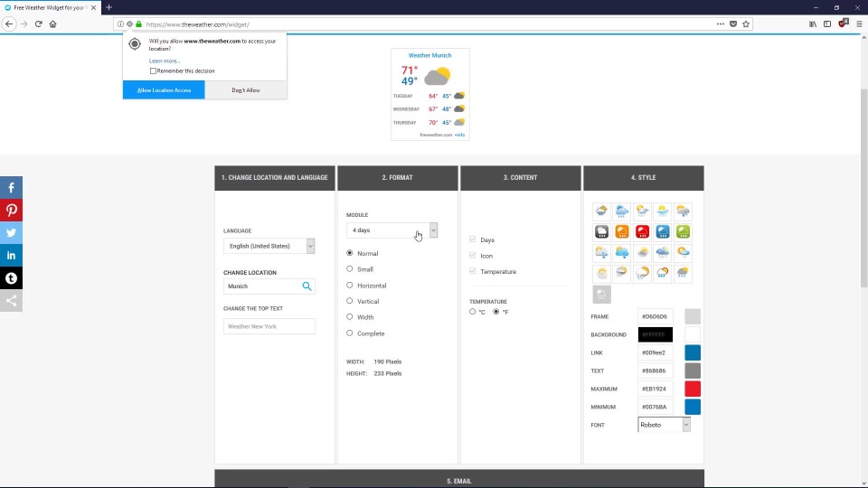
Task: Choose the green square weather icon style
Action: pos(684,232)
